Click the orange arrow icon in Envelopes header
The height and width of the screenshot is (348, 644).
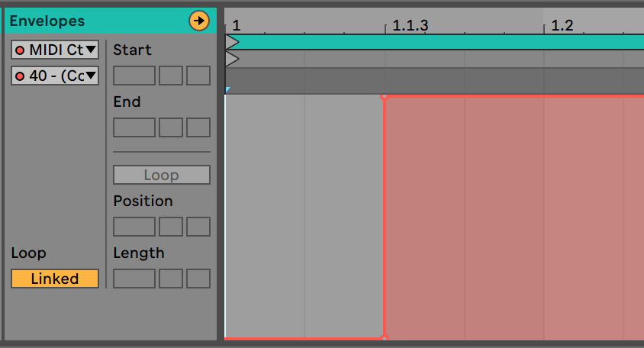[199, 21]
